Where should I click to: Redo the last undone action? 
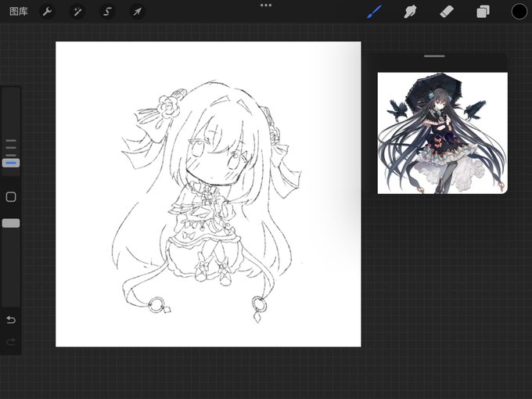point(11,341)
